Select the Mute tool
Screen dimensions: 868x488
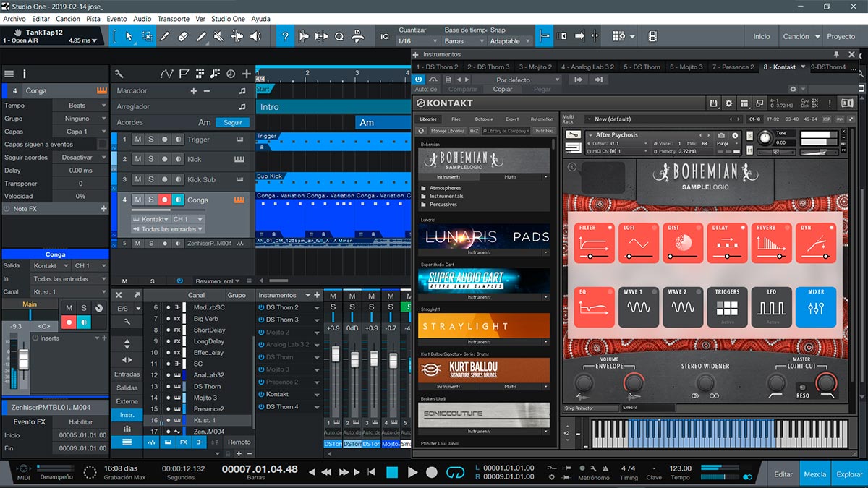(x=219, y=36)
